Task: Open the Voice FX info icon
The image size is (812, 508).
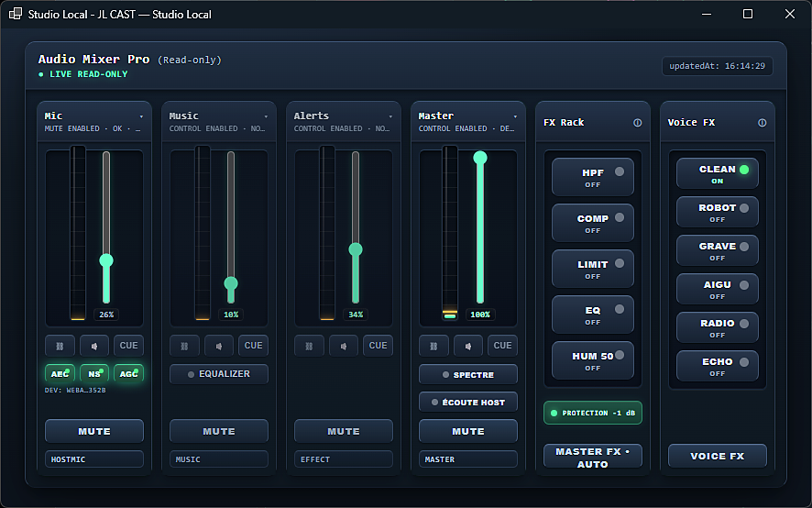Action: coord(763,123)
